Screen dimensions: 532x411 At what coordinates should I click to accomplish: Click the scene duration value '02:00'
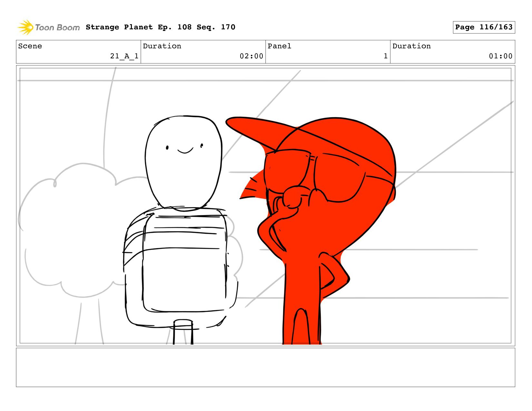click(251, 56)
